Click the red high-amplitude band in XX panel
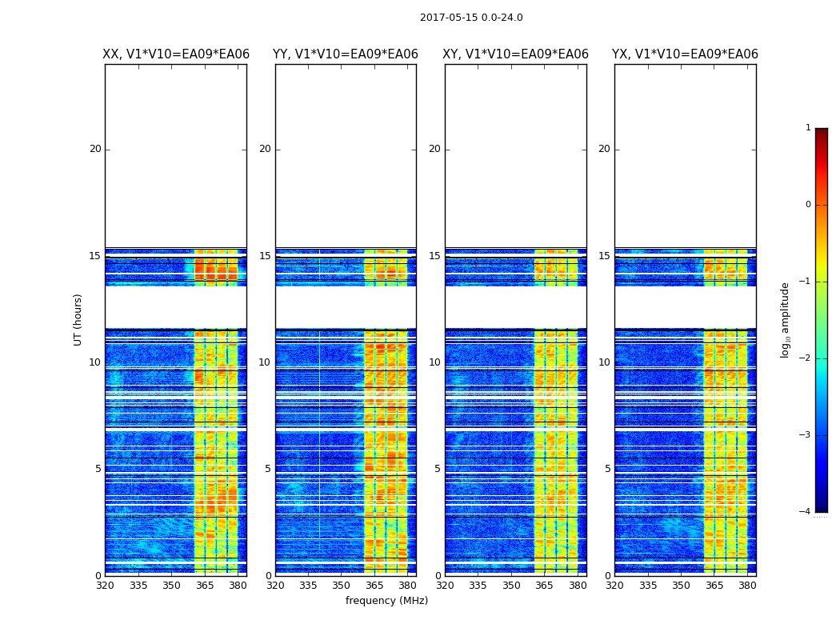840x640 pixels. tap(216, 268)
